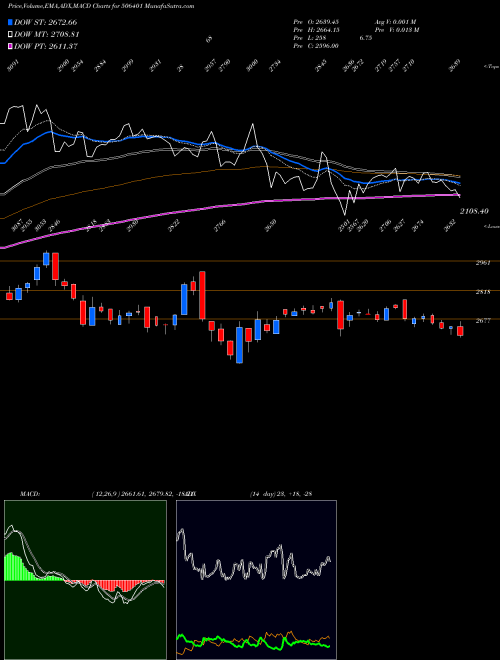Click the 2677 price level label
The height and width of the screenshot is (660, 500).
point(483,321)
